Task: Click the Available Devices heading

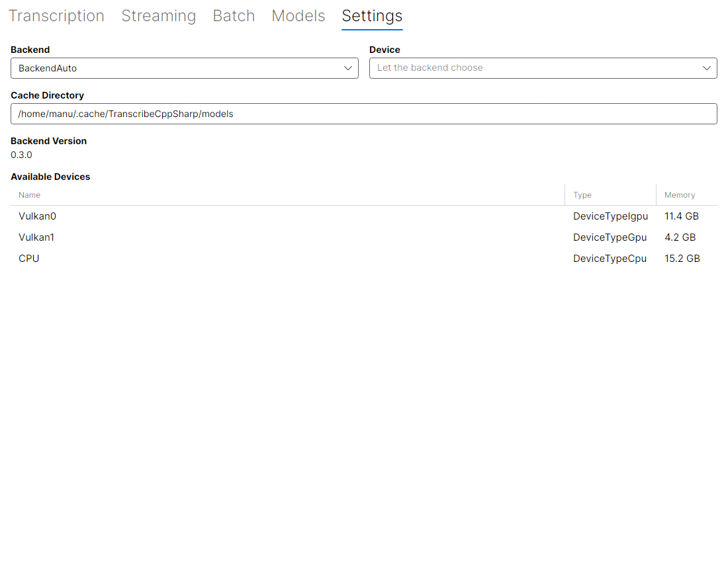Action: pyautogui.click(x=50, y=177)
